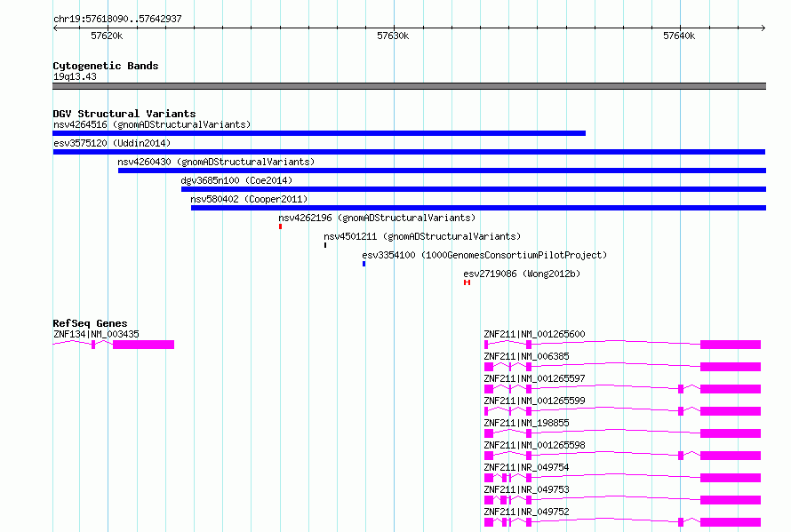Screen dimensions: 791x532
Task: Click the chr19:57618090..57642937 coordinate text
Action: point(117,19)
